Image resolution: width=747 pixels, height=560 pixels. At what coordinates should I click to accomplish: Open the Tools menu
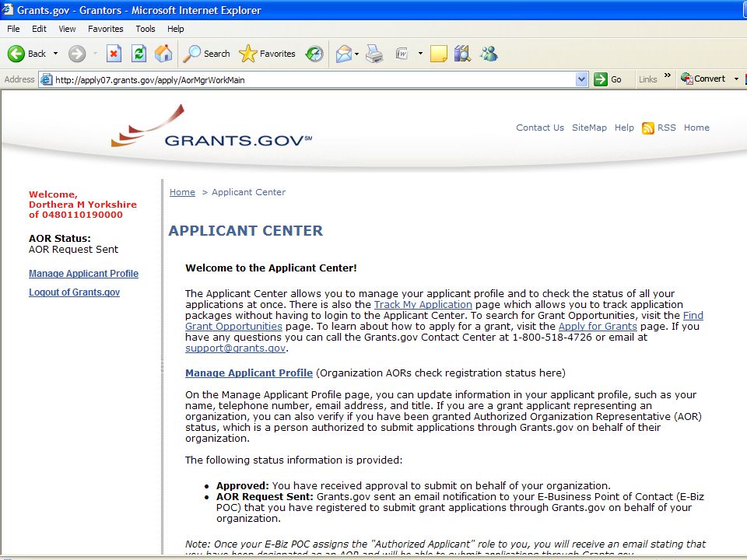click(146, 29)
